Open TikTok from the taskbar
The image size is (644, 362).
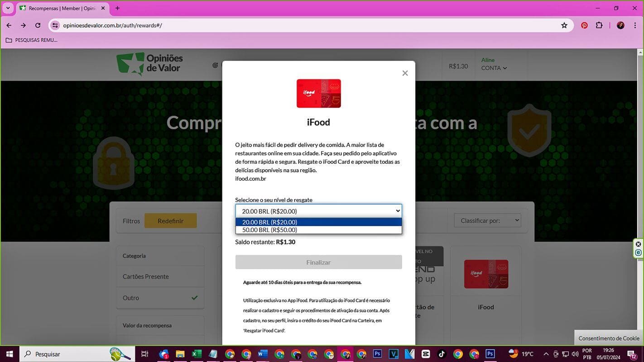point(442,354)
